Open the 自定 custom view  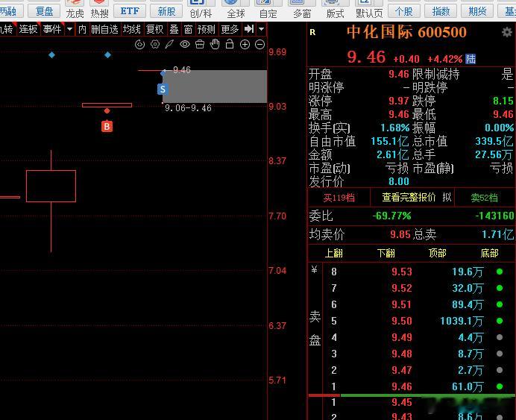[268, 10]
